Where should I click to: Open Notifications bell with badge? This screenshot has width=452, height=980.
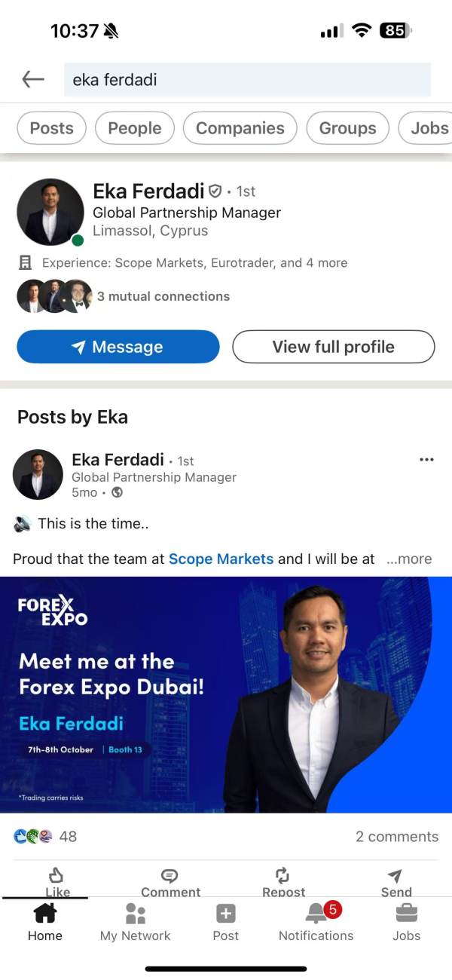[316, 914]
